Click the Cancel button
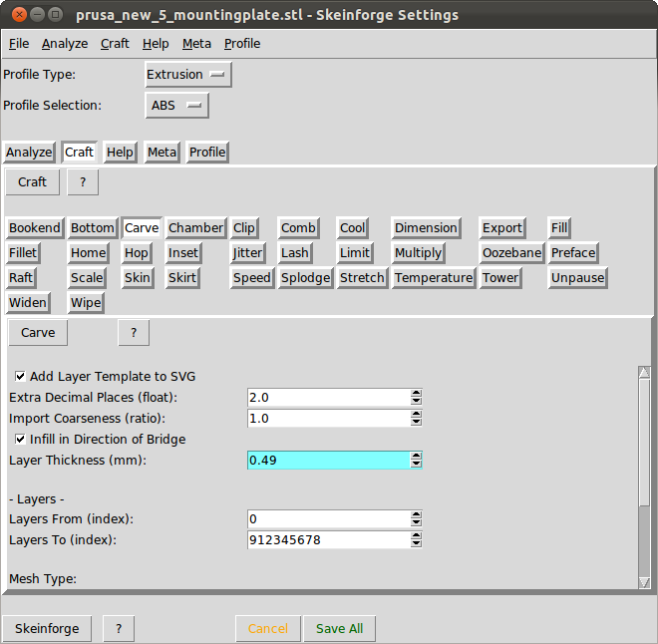Screen dimensions: 658x644 (267, 629)
